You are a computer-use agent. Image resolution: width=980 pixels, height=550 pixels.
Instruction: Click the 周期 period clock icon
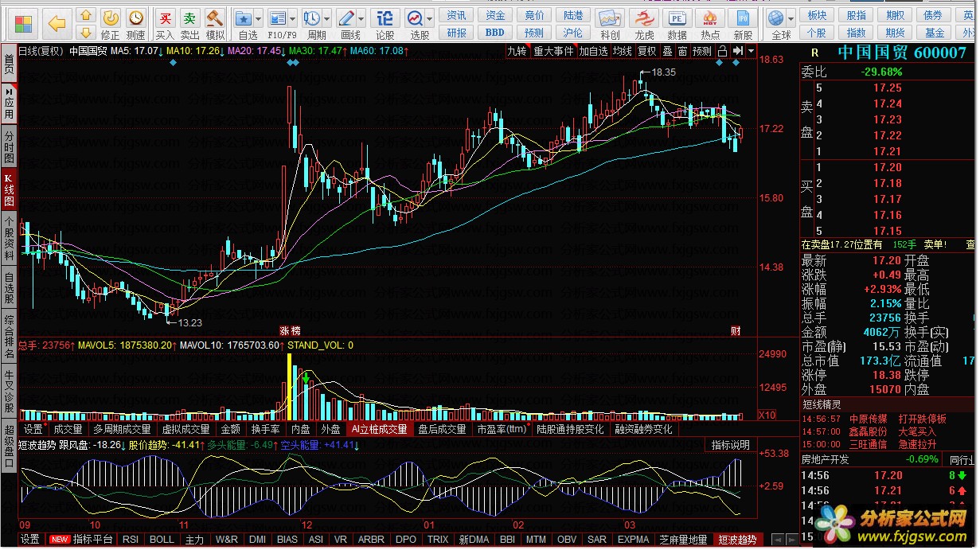click(312, 18)
